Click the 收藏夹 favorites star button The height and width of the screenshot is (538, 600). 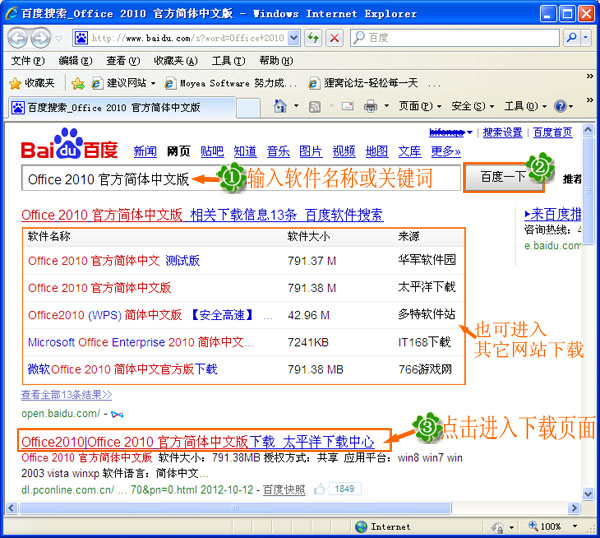click(31, 83)
